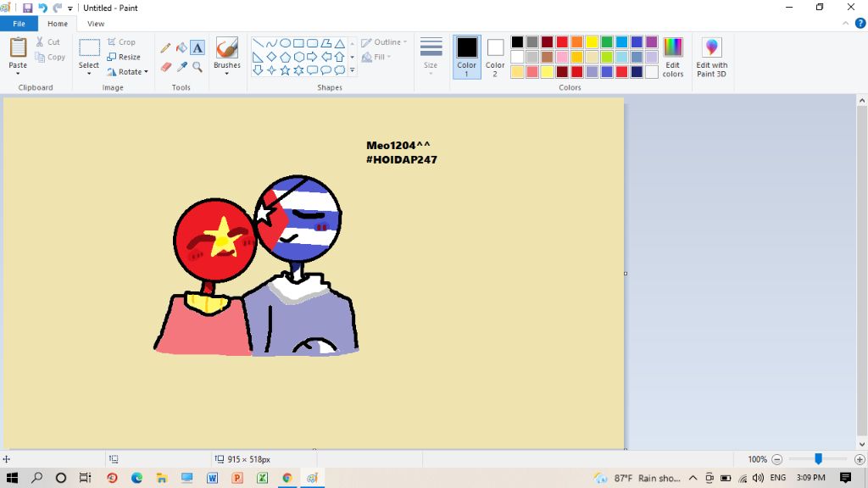Choose the Five-point star shape

pyautogui.click(x=285, y=70)
